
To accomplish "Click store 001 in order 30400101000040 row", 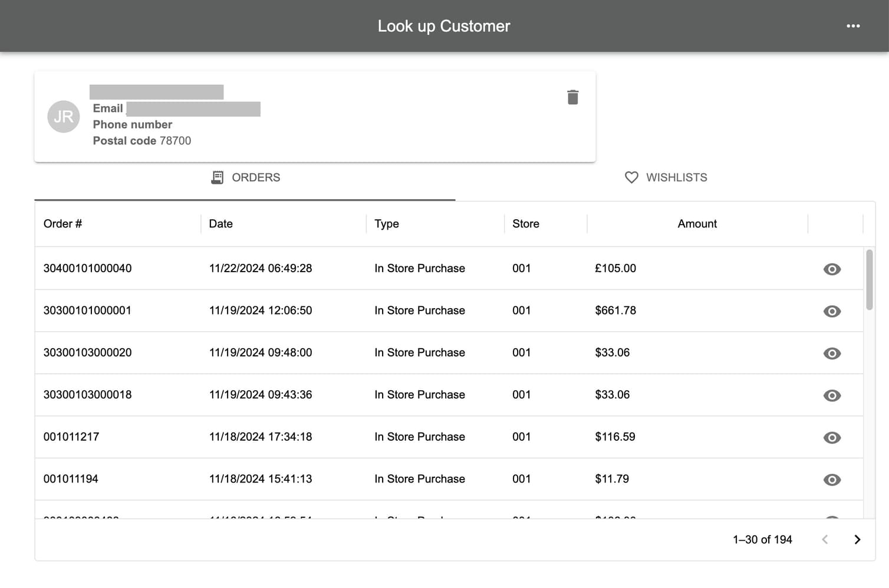I will point(522,268).
